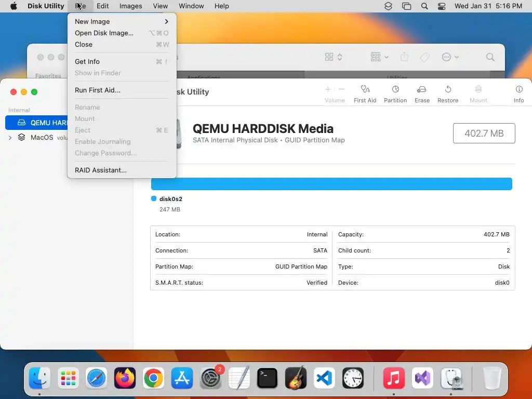Open TextEdit from the Dock
532x399 pixels.
[x=239, y=378]
